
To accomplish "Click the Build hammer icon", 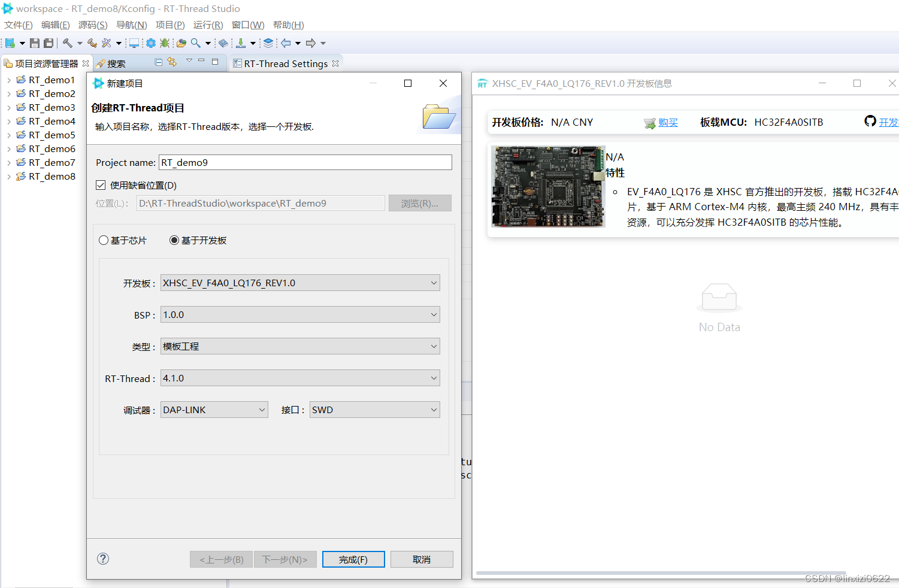I will tap(68, 43).
